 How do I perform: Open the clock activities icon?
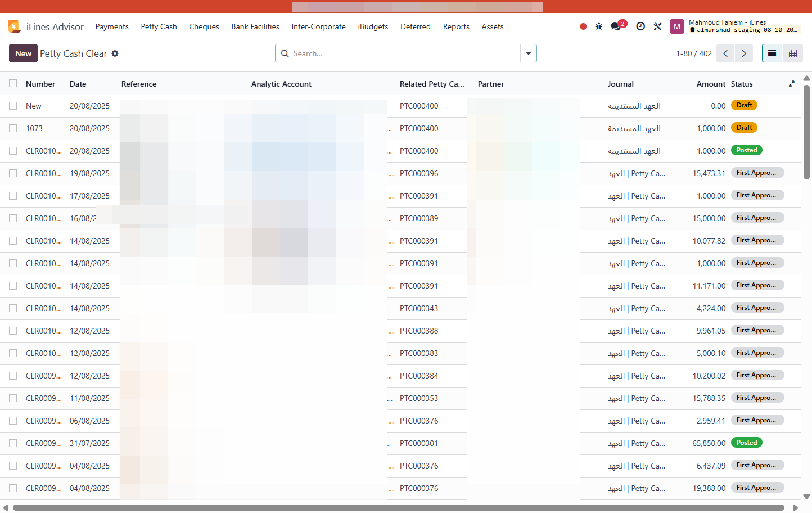tap(640, 26)
